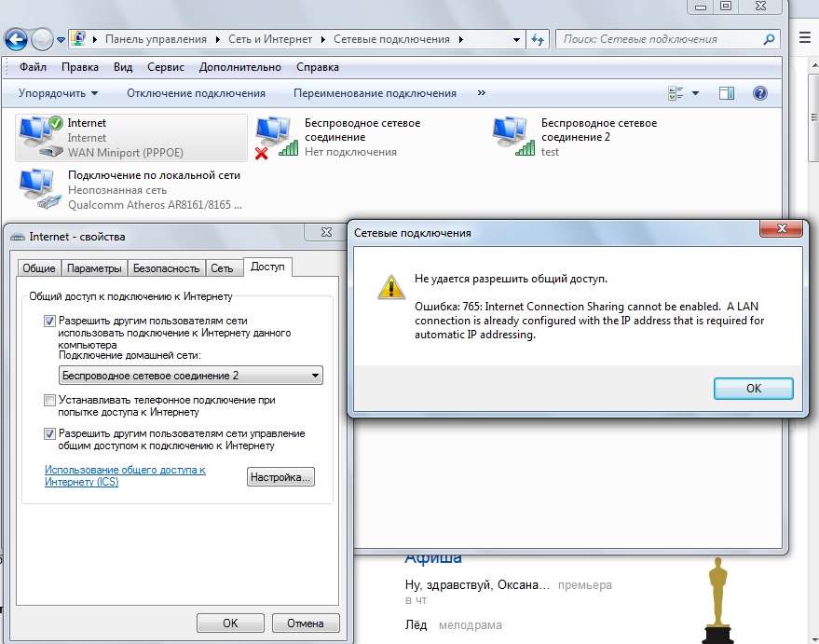Switch to the Сеть tab
The width and height of the screenshot is (819, 644).
tap(222, 267)
